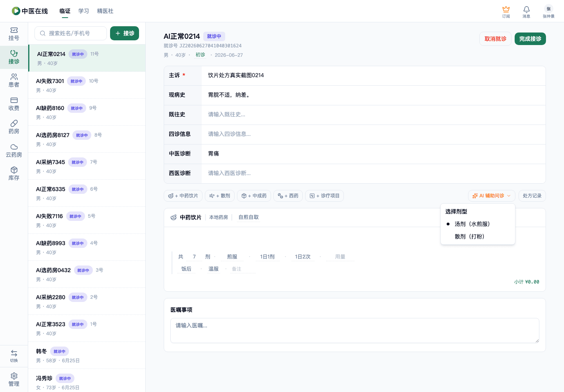Expand the AI 辅助问诊 dropdown
564x392 pixels.
pyautogui.click(x=491, y=196)
